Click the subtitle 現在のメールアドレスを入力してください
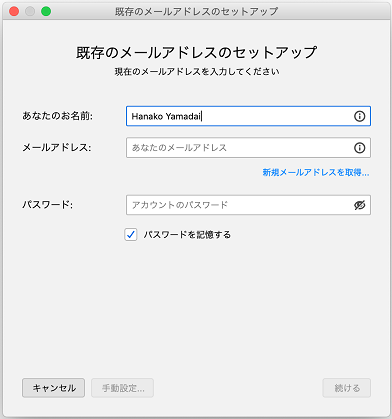This screenshot has height=419, width=392. (x=197, y=72)
